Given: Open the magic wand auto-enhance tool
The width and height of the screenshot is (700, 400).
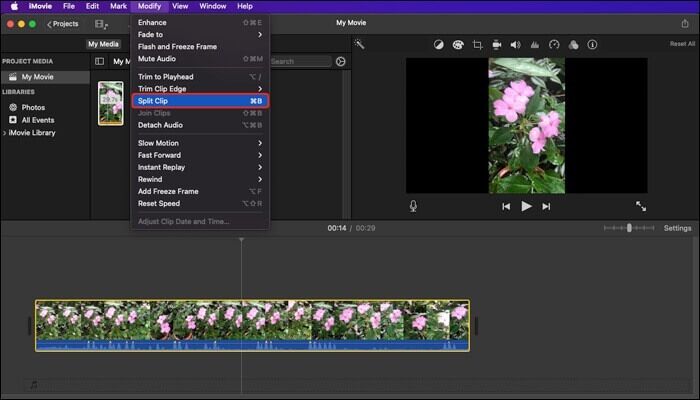Looking at the screenshot, I should coord(359,44).
